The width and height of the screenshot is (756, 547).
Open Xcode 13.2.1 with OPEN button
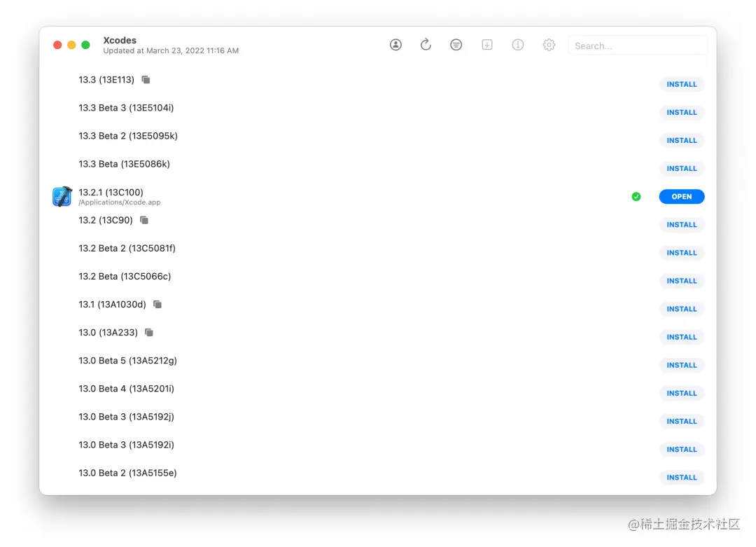click(681, 196)
